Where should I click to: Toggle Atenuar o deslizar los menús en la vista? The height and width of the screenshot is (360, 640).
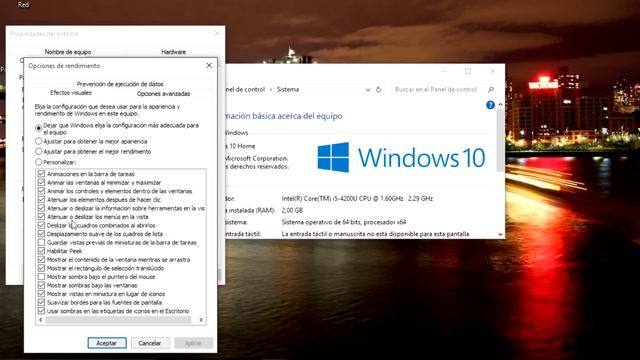tap(41, 216)
